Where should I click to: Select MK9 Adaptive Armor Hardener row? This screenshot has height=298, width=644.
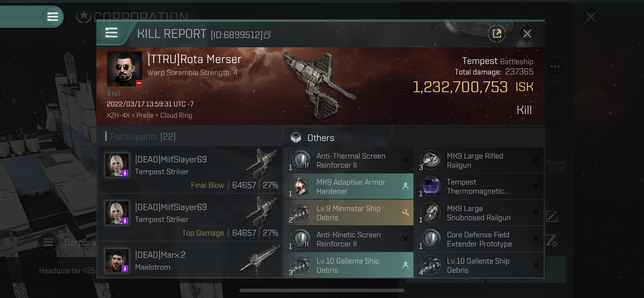[x=349, y=186]
